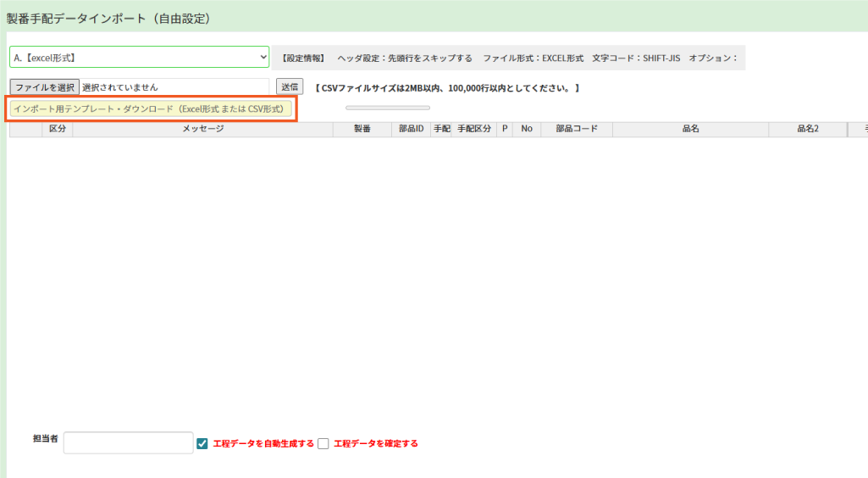Click the upload progress bar
868x478 pixels.
[387, 108]
